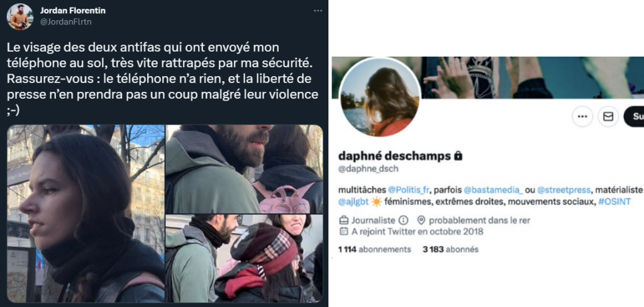
Task: Follow the profile with the Suivre button
Action: tap(634, 117)
